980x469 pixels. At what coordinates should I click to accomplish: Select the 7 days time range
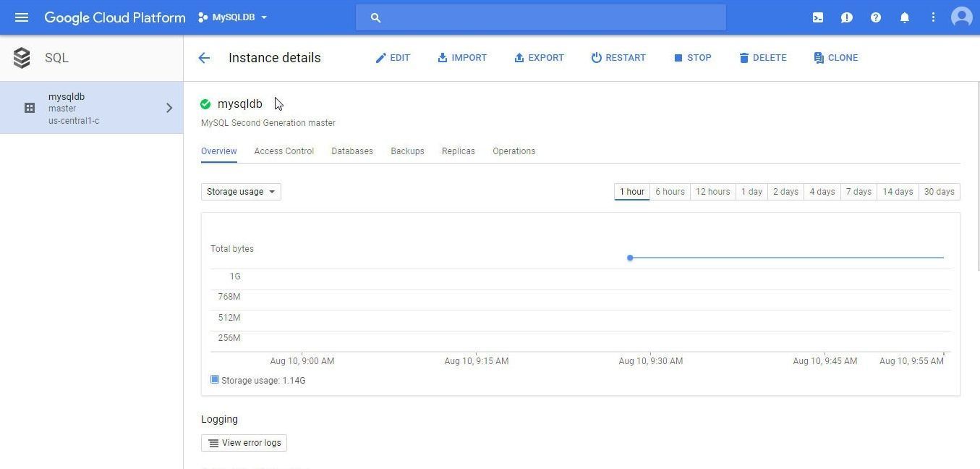click(859, 192)
